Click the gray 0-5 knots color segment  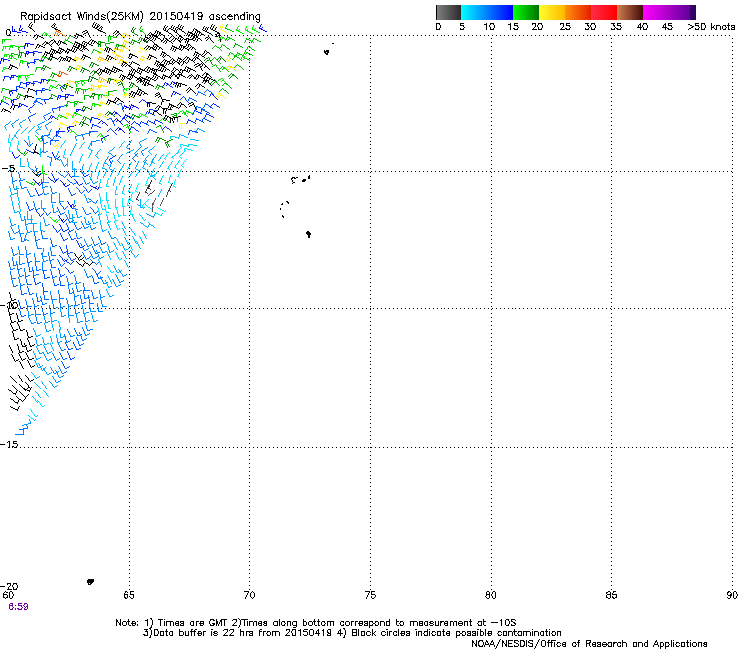pyautogui.click(x=448, y=12)
